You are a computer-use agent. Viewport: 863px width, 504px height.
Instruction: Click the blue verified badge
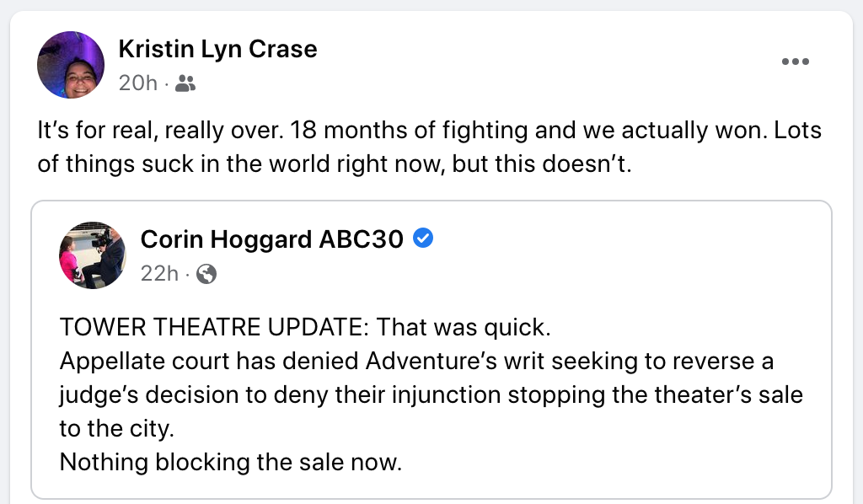pos(423,239)
